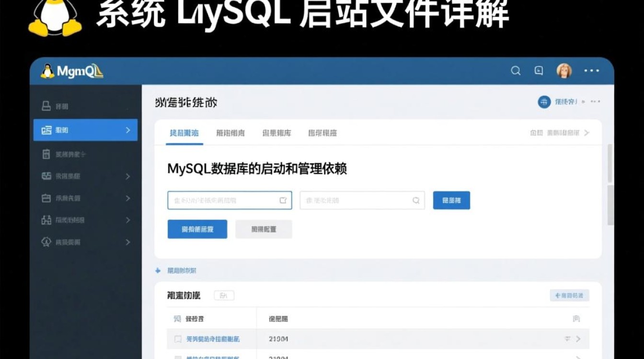Click the blue search button beside the input fields
Viewport: 644px width, 359px height.
[x=451, y=200]
